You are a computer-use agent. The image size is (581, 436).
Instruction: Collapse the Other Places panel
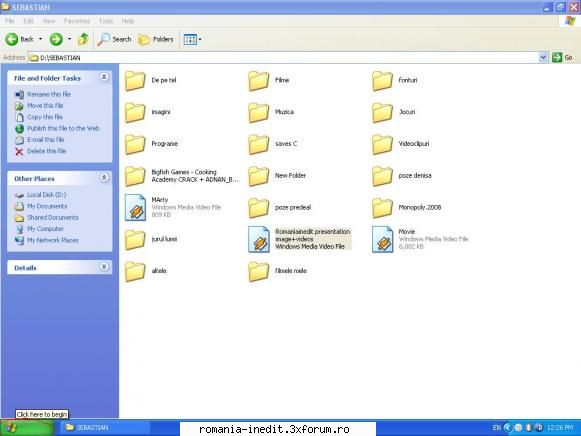pyautogui.click(x=104, y=177)
